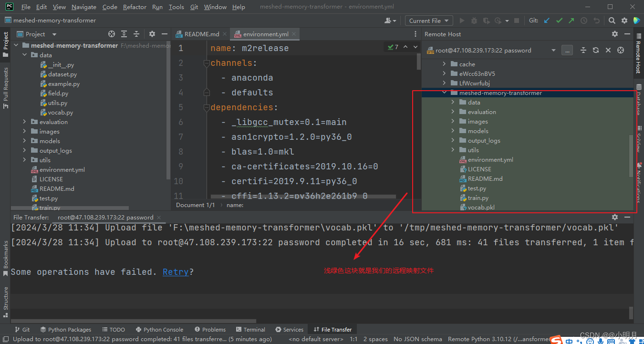Image resolution: width=644 pixels, height=344 pixels.
Task: Click the Debug bug icon
Action: pos(474,21)
